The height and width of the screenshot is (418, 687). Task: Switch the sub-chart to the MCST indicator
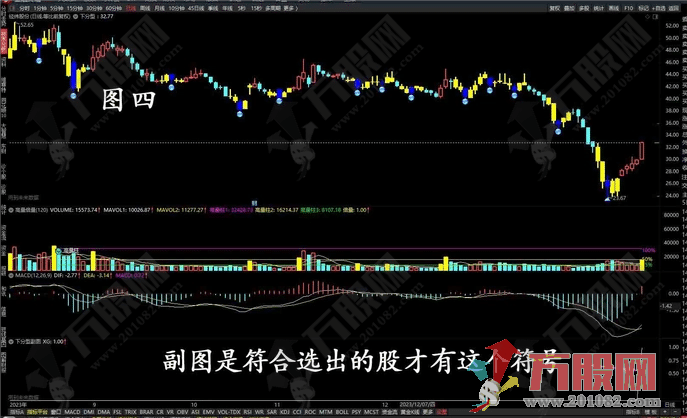pyautogui.click(x=371, y=412)
